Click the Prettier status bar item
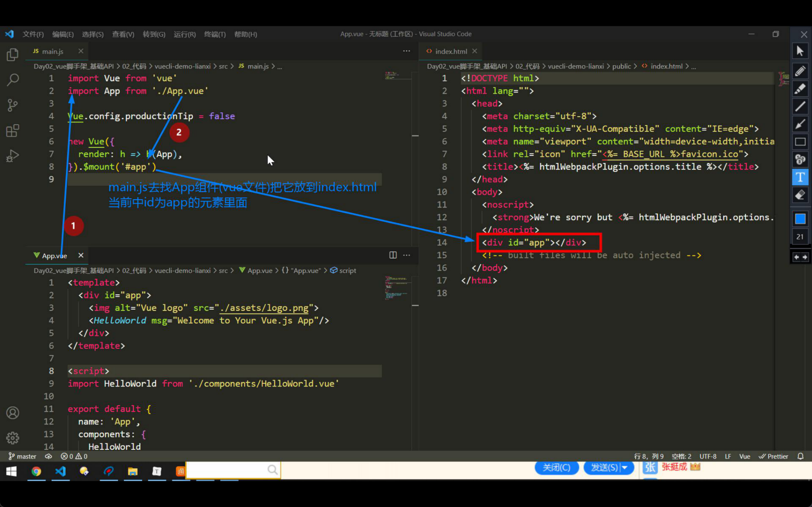This screenshot has width=812, height=507. pyautogui.click(x=773, y=456)
